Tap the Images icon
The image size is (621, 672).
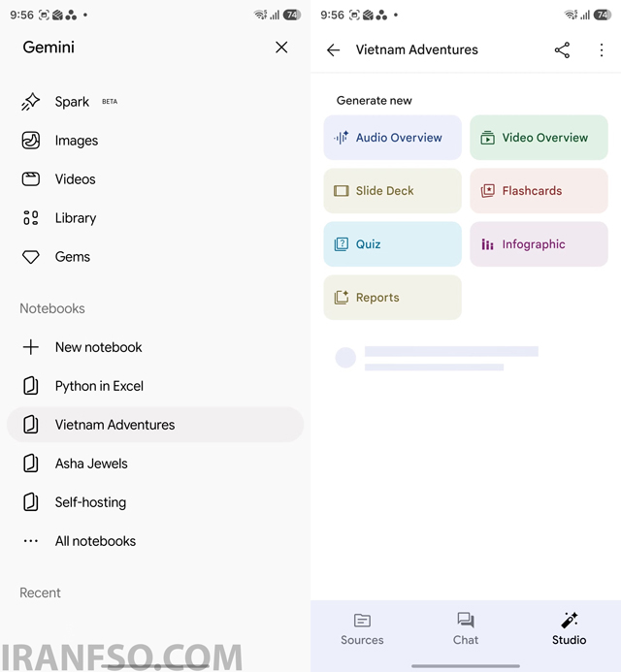coord(30,141)
